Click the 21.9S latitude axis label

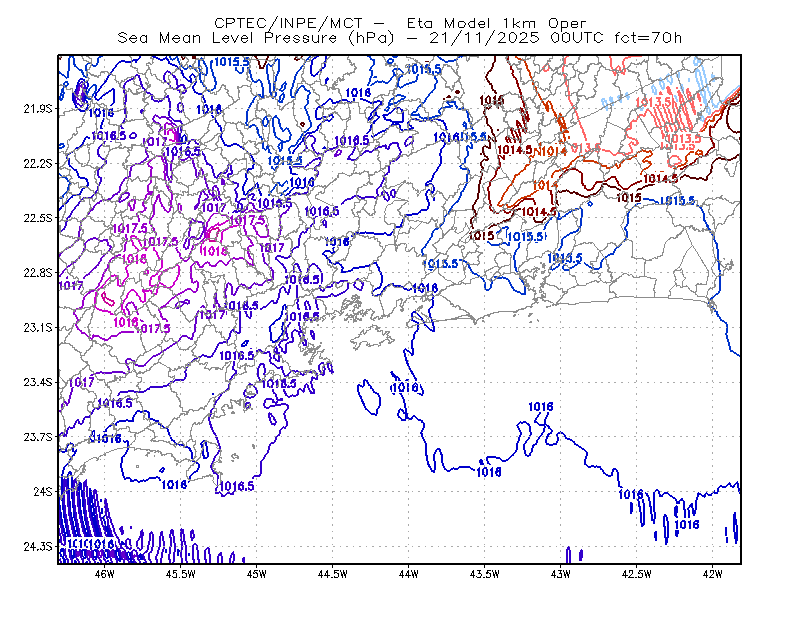tap(38, 109)
